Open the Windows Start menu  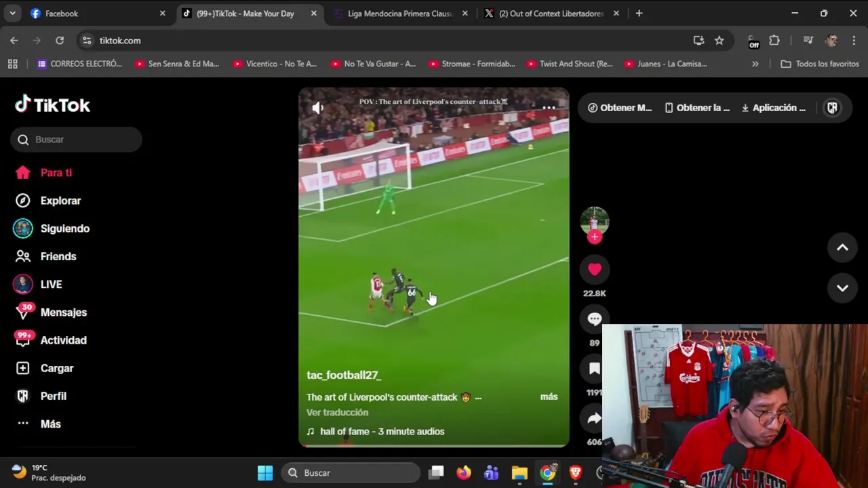265,473
